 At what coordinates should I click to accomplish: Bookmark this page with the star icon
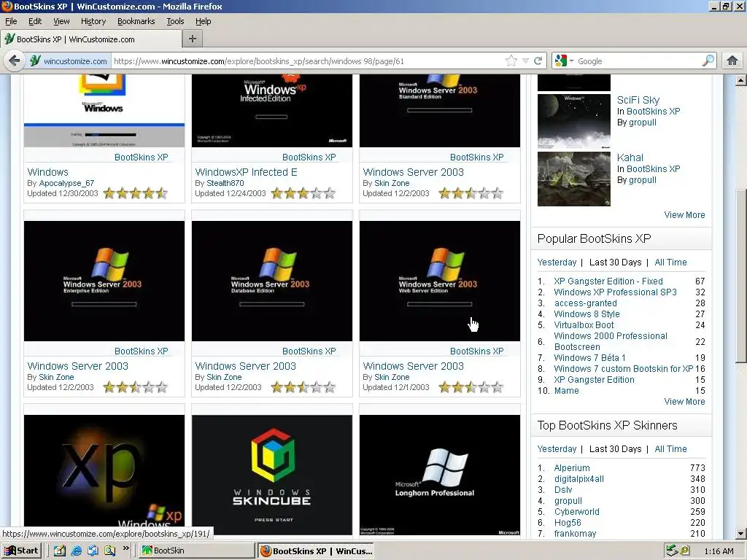pos(511,61)
